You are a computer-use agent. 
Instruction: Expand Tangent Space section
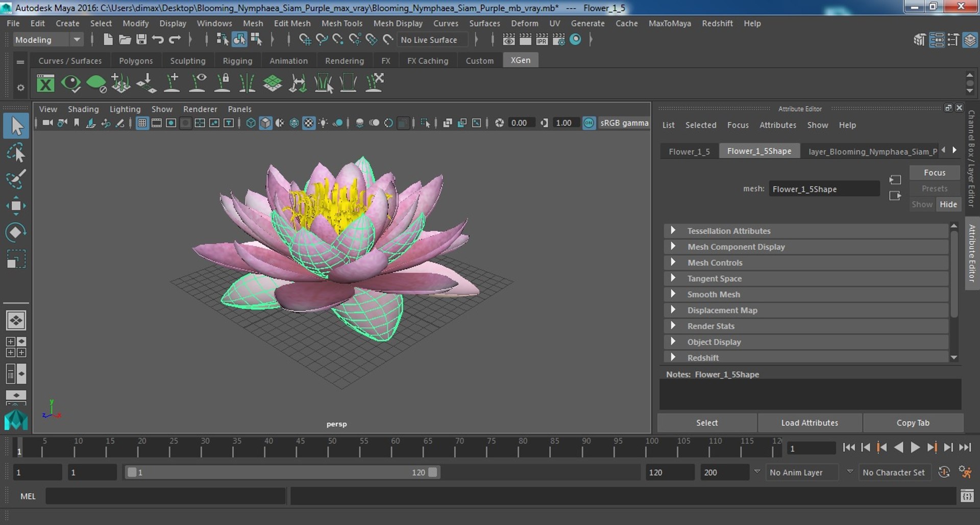[x=806, y=278]
